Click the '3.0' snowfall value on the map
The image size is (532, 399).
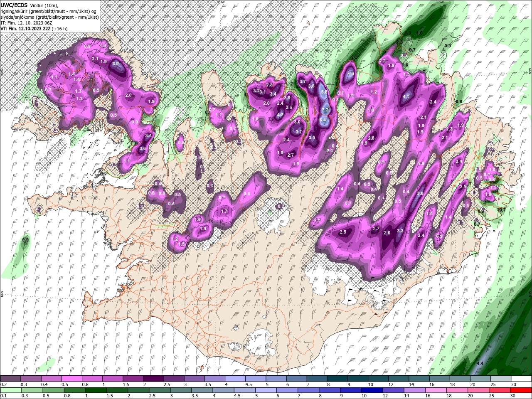(x=297, y=122)
